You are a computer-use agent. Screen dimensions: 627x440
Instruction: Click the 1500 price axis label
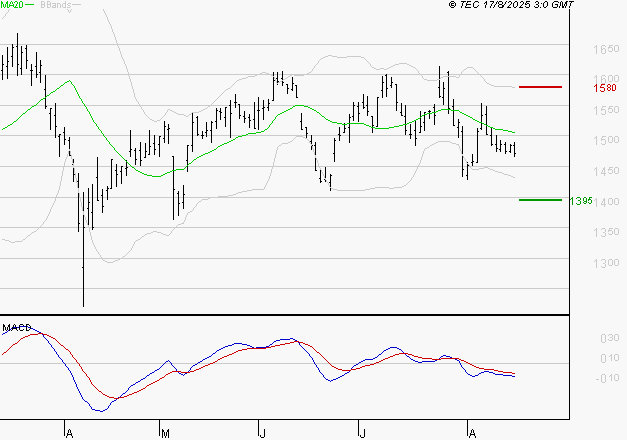pyautogui.click(x=606, y=140)
